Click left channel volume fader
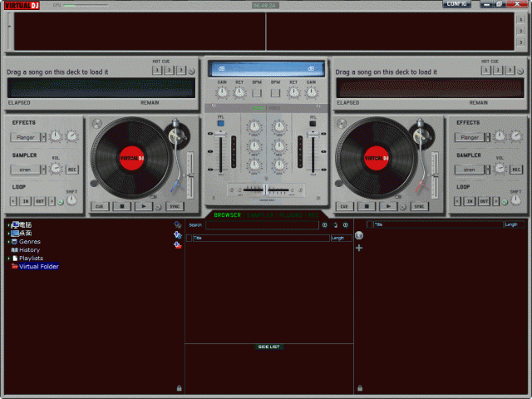 (220, 135)
